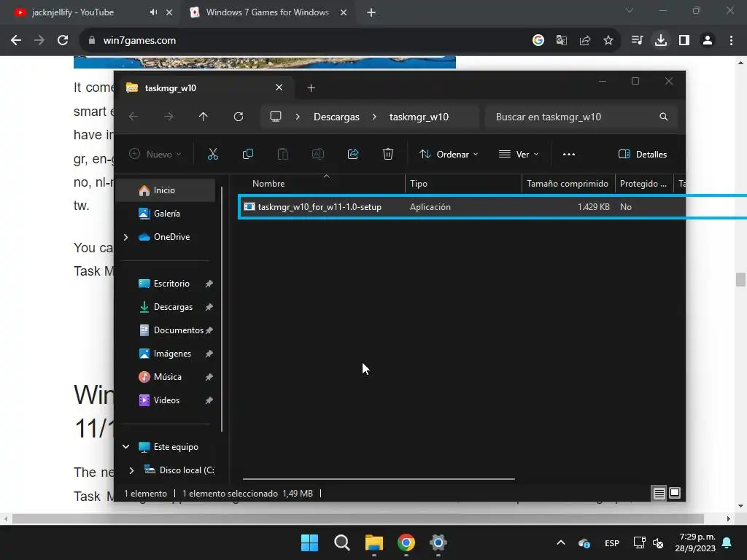
Task: Click the Delete trash icon in Explorer
Action: click(x=388, y=155)
